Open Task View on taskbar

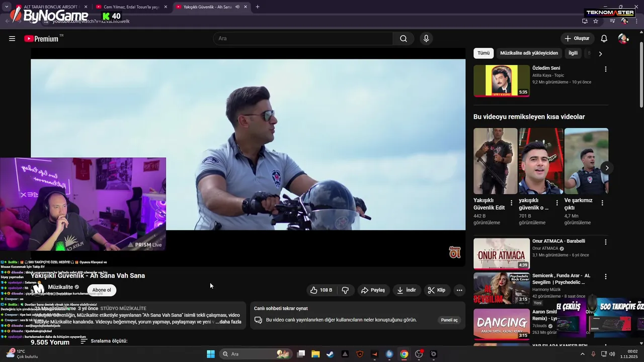click(x=301, y=354)
